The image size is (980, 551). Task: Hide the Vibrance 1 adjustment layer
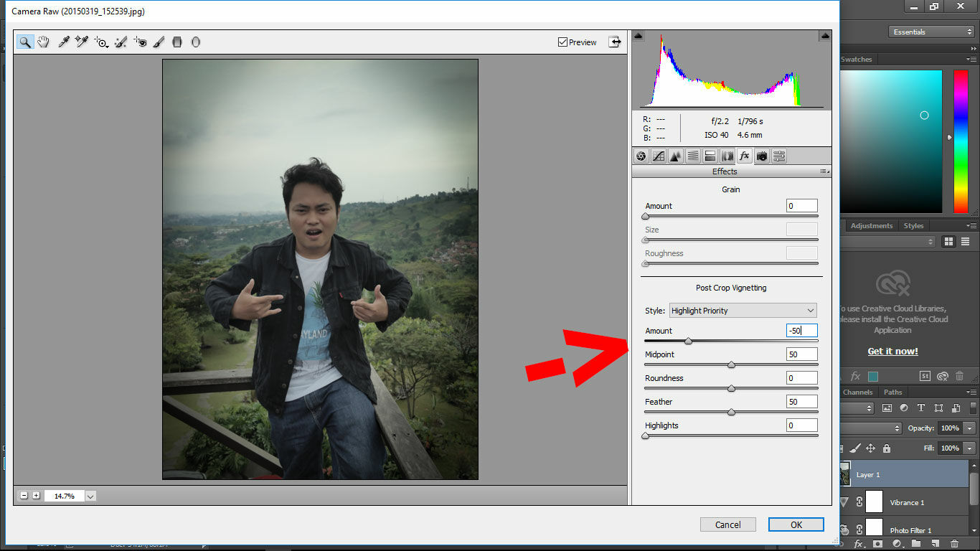pyautogui.click(x=844, y=501)
